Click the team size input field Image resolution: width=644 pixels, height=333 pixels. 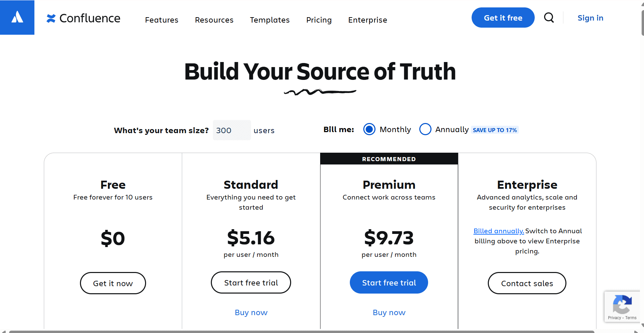coord(231,130)
